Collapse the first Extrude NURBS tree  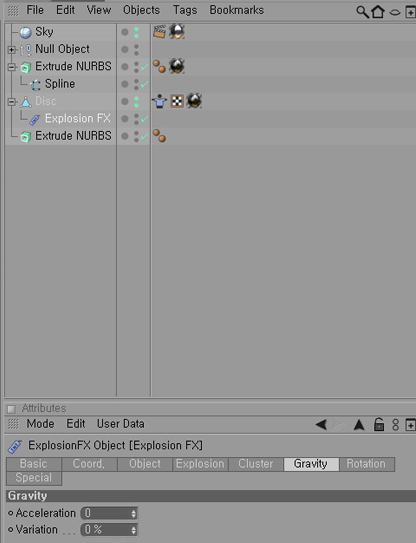(11, 67)
